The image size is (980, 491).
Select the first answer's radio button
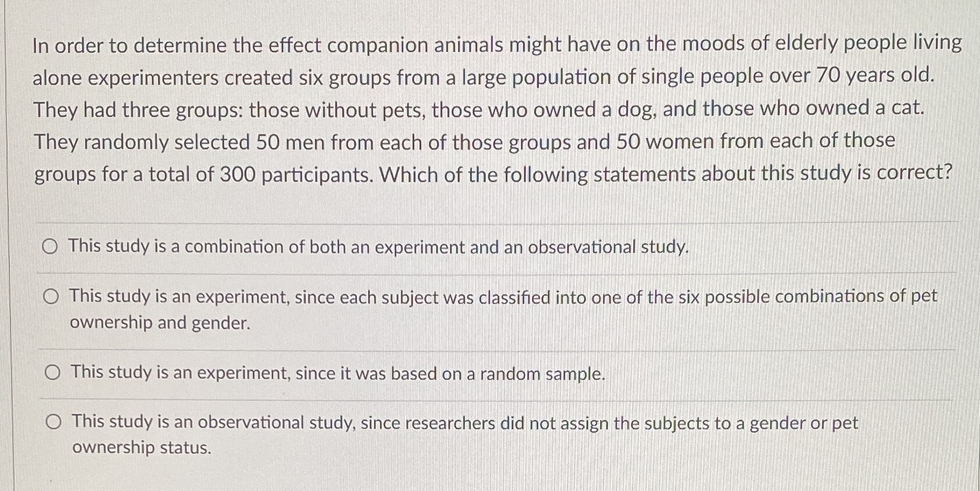51,247
